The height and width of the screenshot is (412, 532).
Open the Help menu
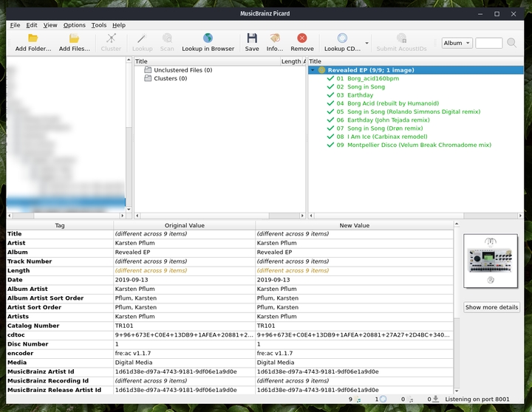coord(119,25)
